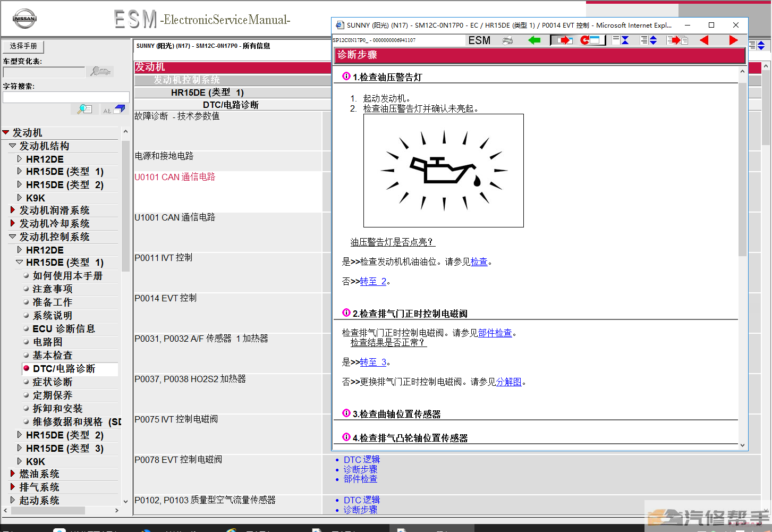Click DTC 逻辑 link in the P0102, P0103 row

(x=362, y=500)
